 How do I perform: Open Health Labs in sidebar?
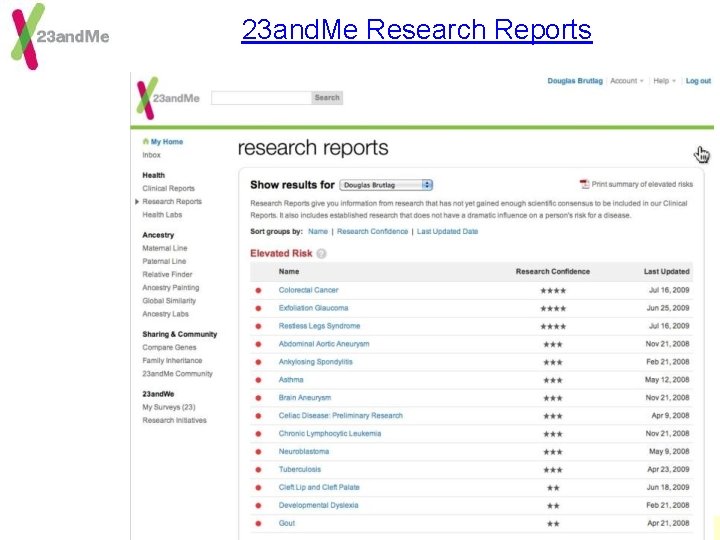tap(162, 215)
